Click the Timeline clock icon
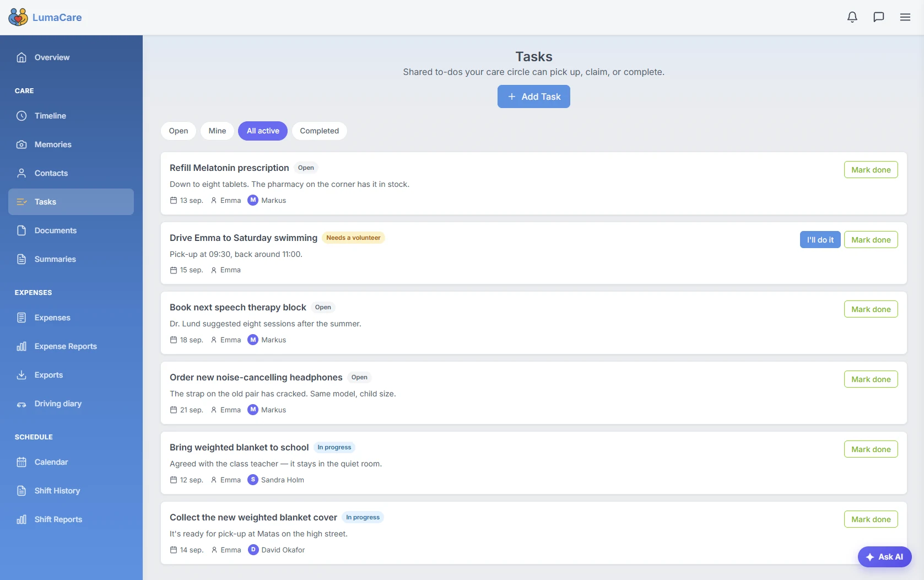The width and height of the screenshot is (924, 580). (x=21, y=116)
